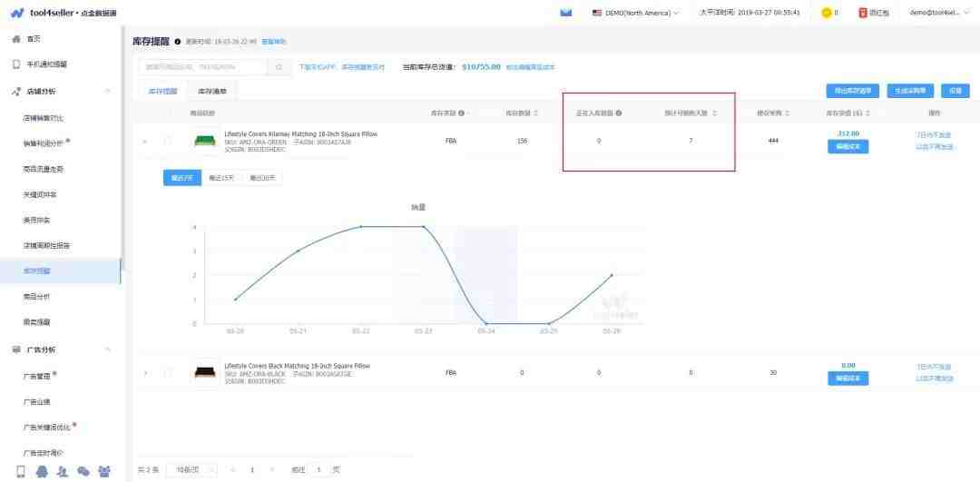Expand the Black pillow row details
The height and width of the screenshot is (482, 980).
[145, 372]
